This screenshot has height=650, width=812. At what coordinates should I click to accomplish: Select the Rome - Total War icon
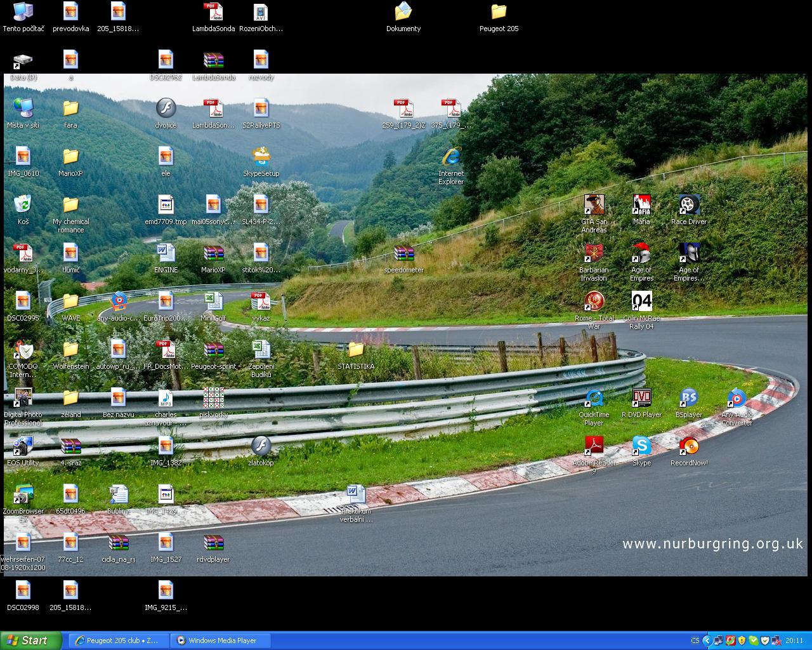tap(594, 302)
